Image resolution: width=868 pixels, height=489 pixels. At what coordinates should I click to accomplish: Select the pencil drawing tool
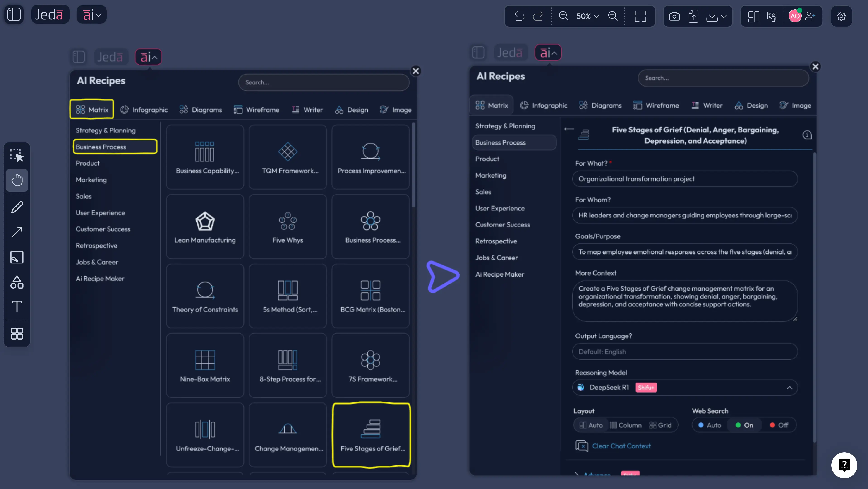point(17,207)
